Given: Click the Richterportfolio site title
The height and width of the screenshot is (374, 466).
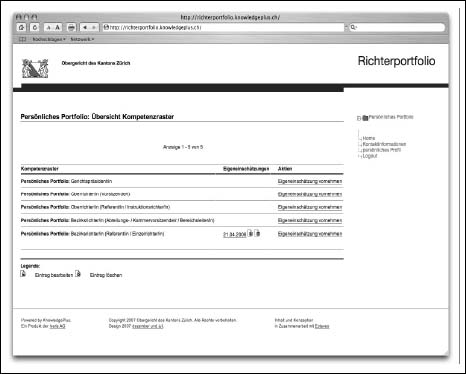Looking at the screenshot, I should pyautogui.click(x=396, y=61).
